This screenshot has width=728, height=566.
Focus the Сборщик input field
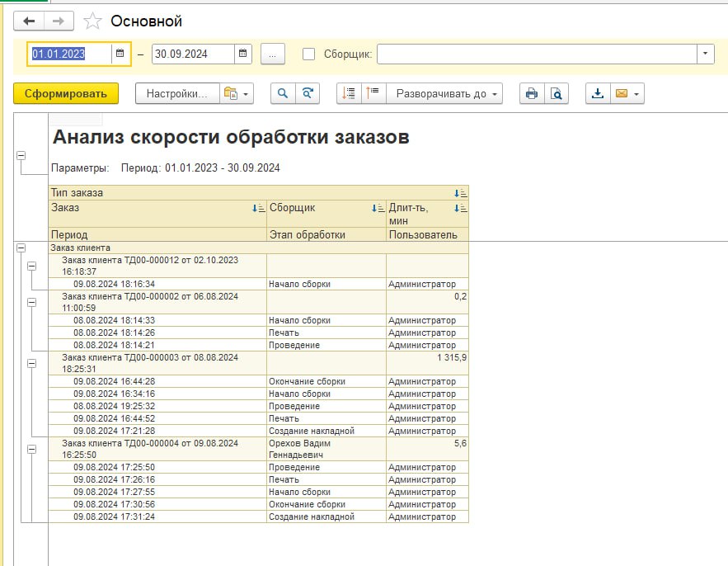(538, 54)
